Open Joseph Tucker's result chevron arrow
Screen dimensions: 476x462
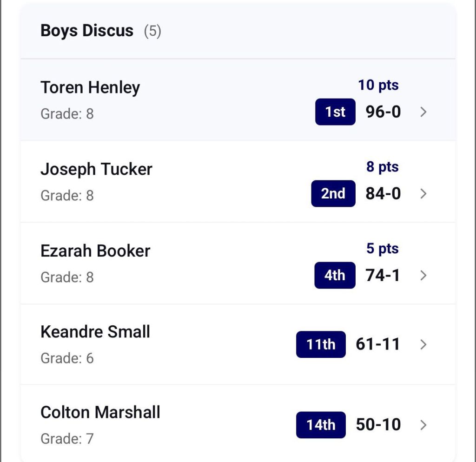[423, 193]
